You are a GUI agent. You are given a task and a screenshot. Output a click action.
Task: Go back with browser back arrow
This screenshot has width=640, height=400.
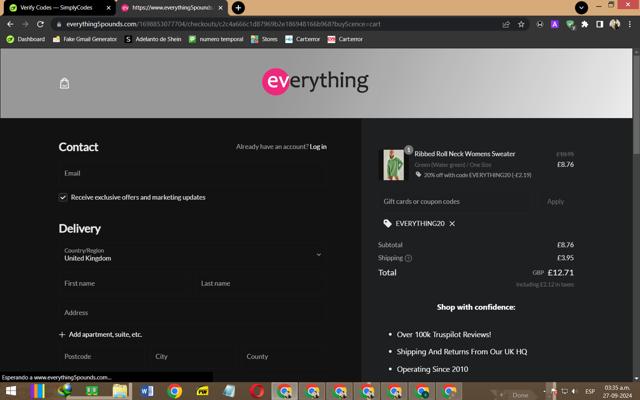coord(10,24)
